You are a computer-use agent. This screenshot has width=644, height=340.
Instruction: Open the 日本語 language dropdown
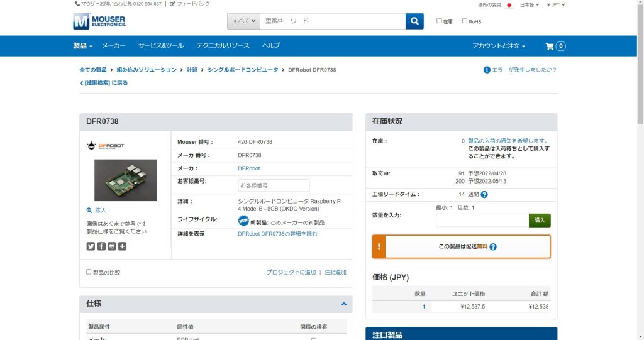(x=530, y=5)
